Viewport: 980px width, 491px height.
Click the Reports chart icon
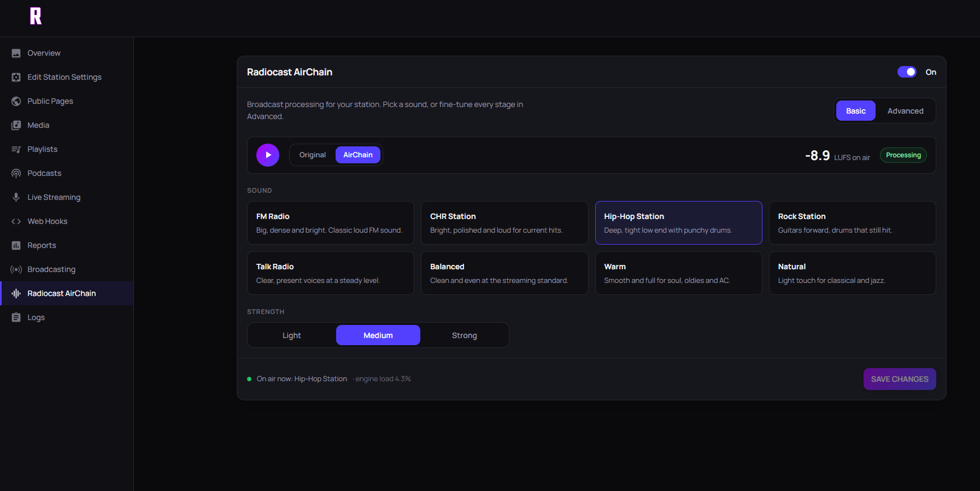16,245
